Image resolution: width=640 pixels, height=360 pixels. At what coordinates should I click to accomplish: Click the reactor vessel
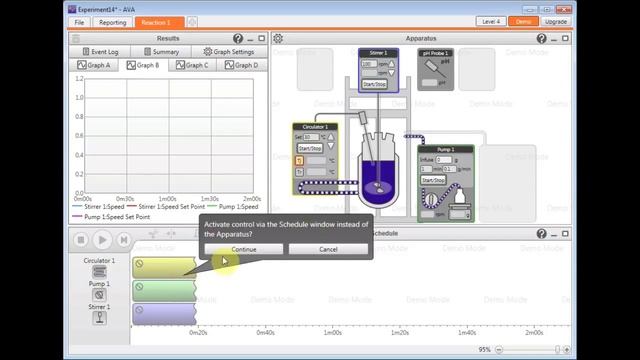pos(378,171)
